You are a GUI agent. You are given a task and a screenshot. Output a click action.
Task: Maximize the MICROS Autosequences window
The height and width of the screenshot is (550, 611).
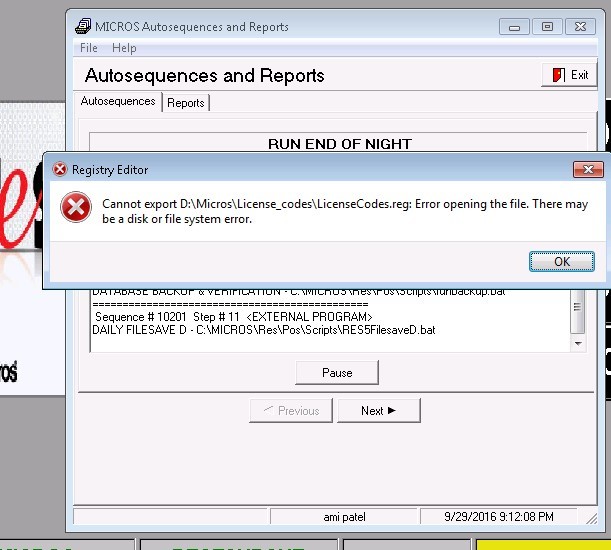pos(547,27)
